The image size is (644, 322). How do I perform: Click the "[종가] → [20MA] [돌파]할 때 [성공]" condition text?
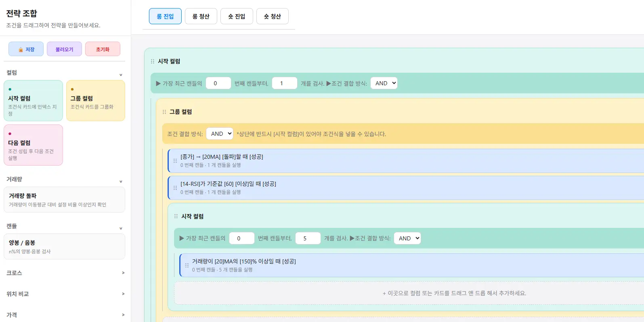222,157
